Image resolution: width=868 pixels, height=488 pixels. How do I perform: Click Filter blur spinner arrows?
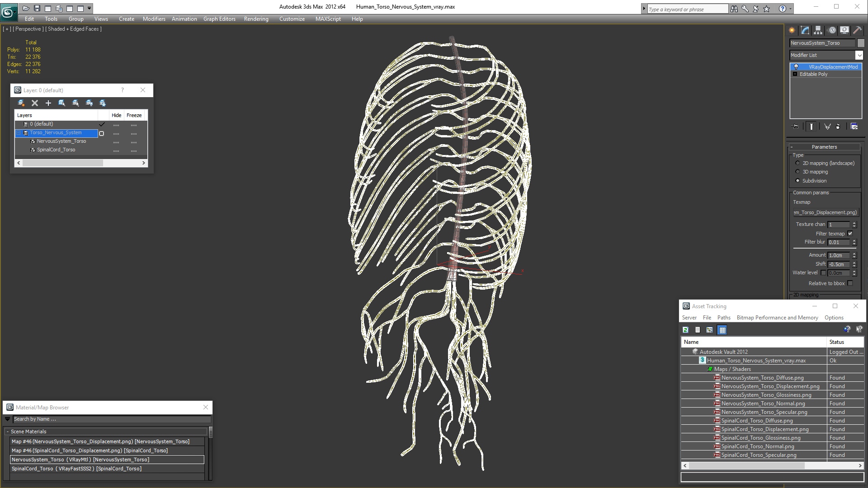854,242
